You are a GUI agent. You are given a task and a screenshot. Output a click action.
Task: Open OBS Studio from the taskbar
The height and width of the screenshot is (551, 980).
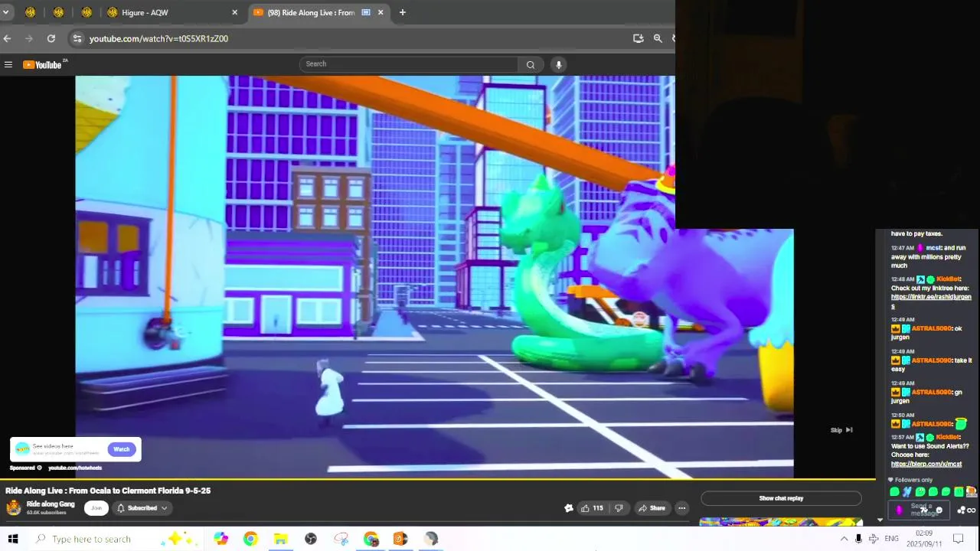pos(310,539)
